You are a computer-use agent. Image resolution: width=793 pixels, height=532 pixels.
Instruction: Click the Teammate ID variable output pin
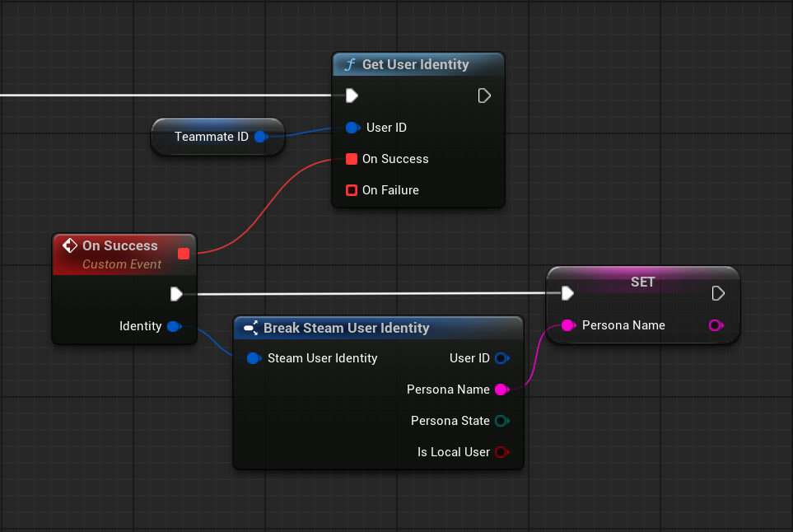(x=260, y=137)
